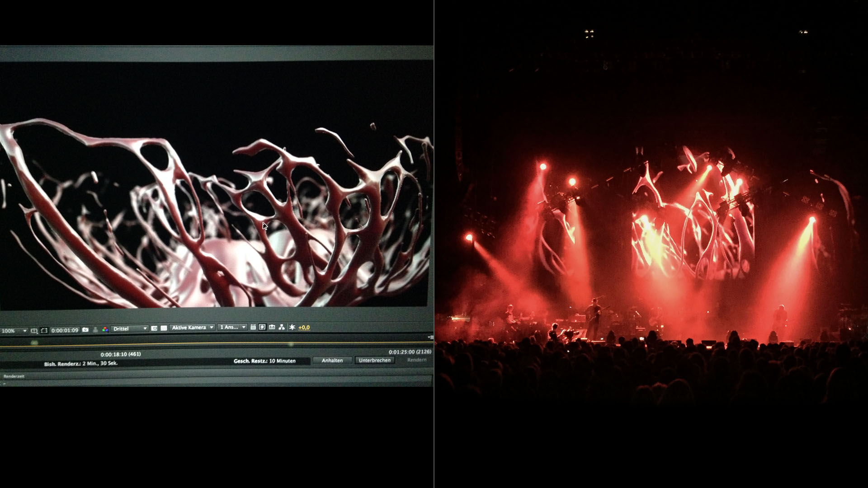Click the current time 0:00:01:09 field
Image resolution: width=868 pixels, height=488 pixels.
point(65,330)
